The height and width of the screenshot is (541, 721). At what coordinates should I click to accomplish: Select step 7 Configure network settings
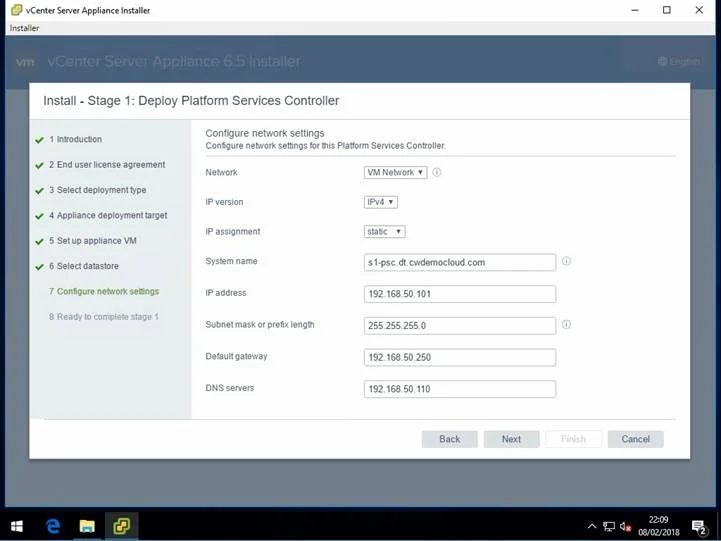click(104, 291)
